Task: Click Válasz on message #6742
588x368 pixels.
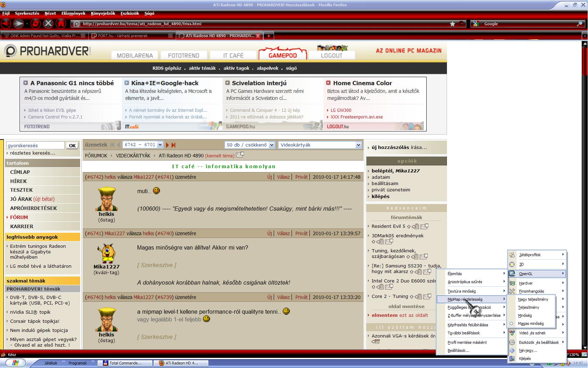Action: click(x=283, y=177)
